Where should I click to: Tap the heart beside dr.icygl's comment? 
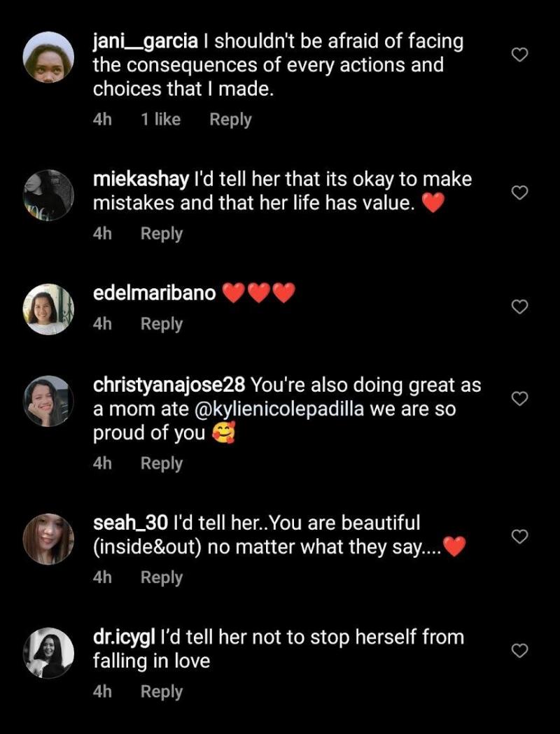(519, 651)
